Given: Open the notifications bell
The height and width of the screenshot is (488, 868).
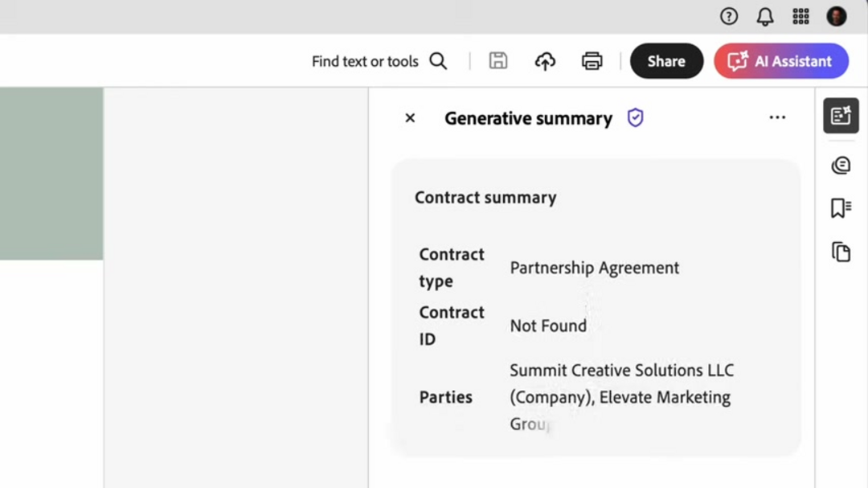Looking at the screenshot, I should pos(765,16).
